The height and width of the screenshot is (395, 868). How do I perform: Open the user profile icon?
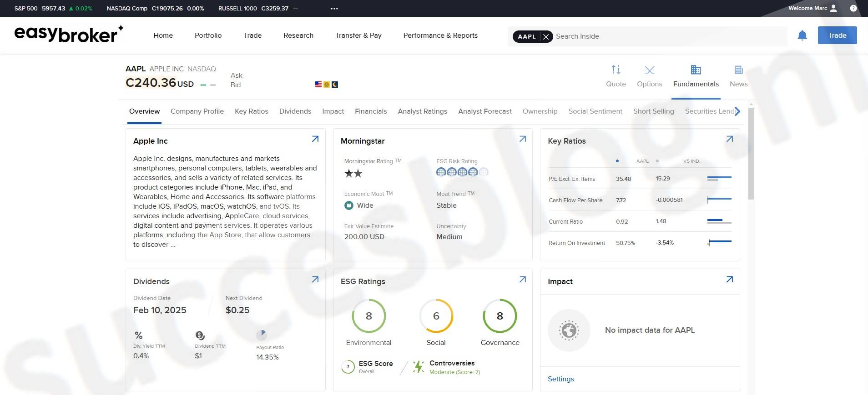833,8
